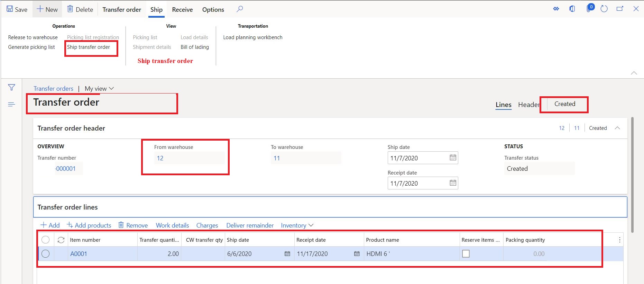The image size is (644, 284).
Task: Switch to the Options tab
Action: click(213, 9)
